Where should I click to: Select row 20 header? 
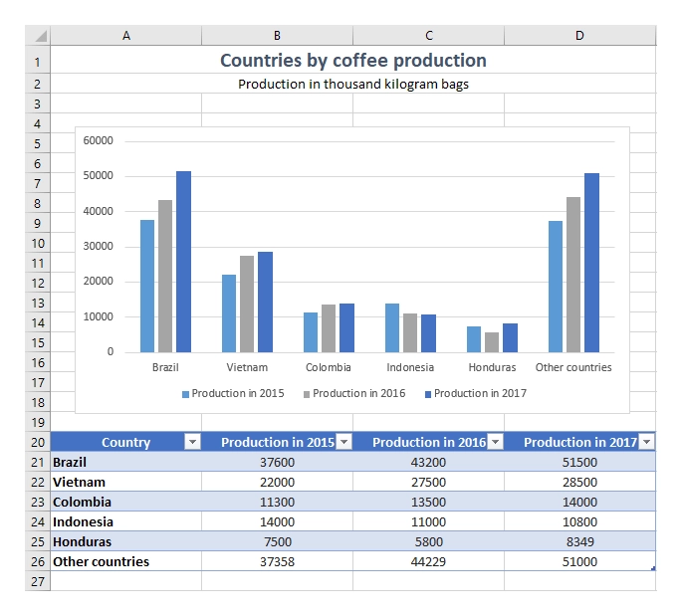(38, 442)
